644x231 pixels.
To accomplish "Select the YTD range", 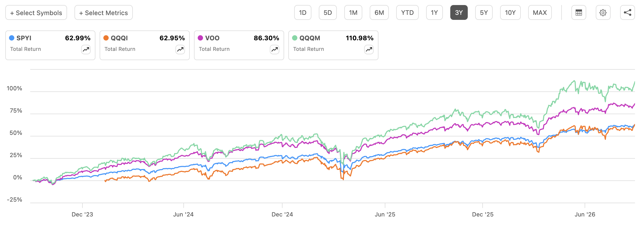I will tap(407, 12).
